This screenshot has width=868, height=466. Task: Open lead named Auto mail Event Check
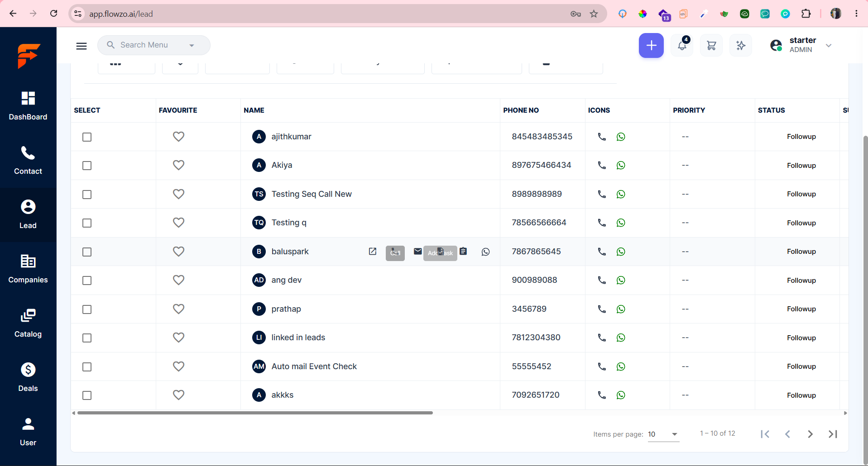(314, 366)
